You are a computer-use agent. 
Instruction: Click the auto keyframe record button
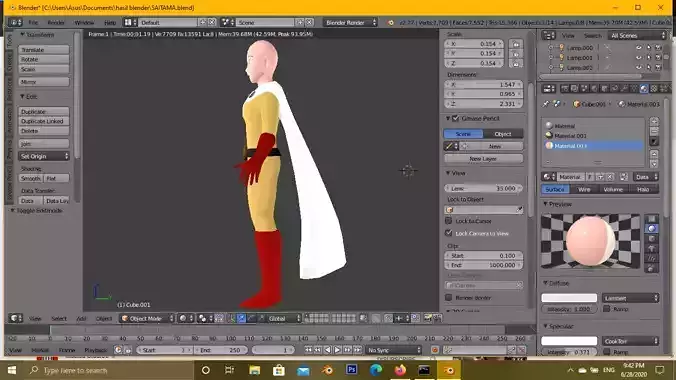(x=435, y=350)
